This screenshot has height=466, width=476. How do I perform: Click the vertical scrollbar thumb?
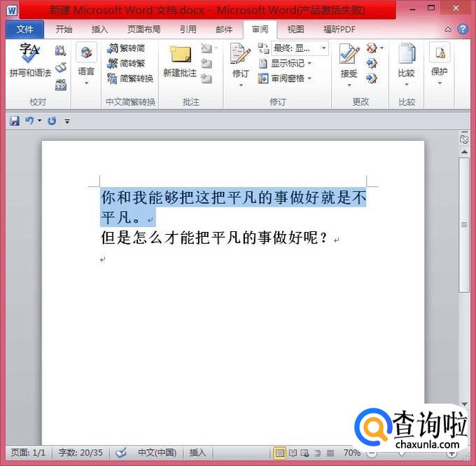[x=464, y=225]
